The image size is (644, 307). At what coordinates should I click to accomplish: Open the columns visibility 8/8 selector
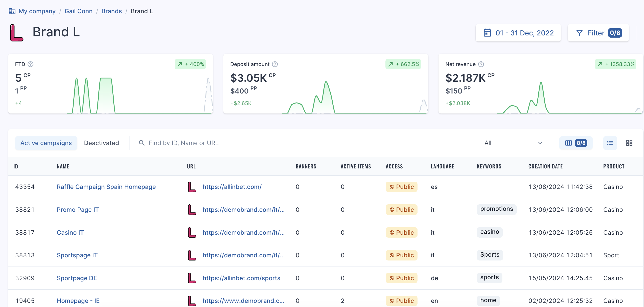click(x=576, y=143)
